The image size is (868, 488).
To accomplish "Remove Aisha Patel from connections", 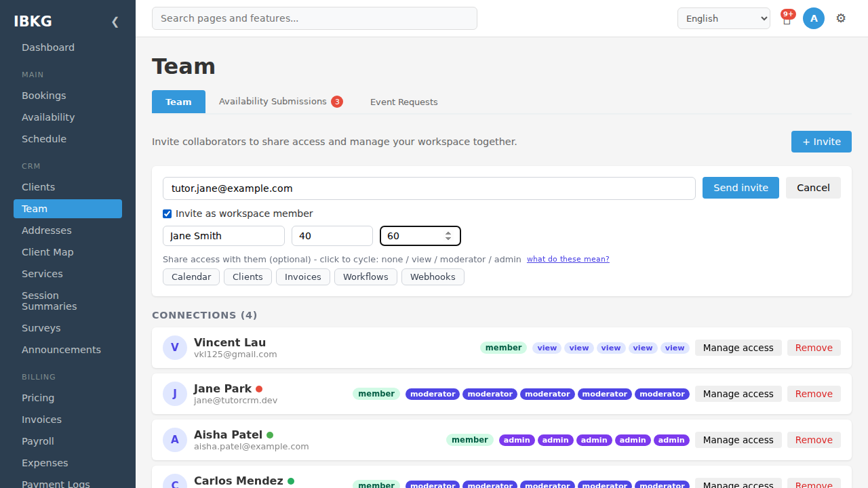I will click(814, 440).
